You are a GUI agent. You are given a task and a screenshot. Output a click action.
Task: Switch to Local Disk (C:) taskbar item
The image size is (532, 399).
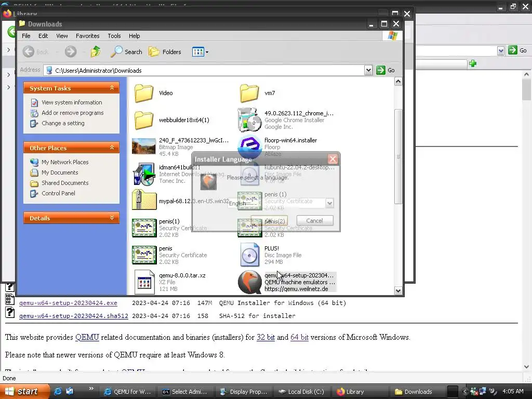[301, 392]
